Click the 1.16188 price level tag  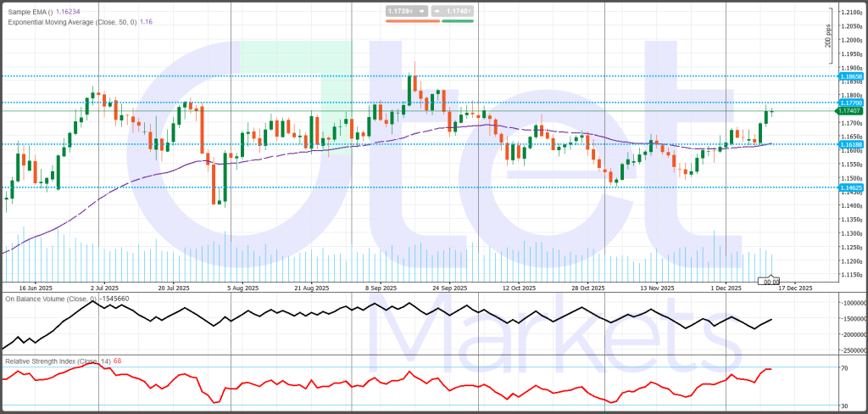click(849, 145)
